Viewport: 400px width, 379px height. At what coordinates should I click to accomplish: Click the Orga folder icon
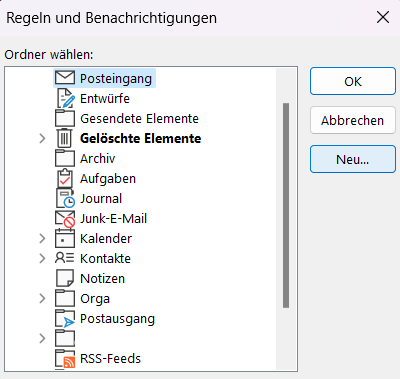coord(65,298)
